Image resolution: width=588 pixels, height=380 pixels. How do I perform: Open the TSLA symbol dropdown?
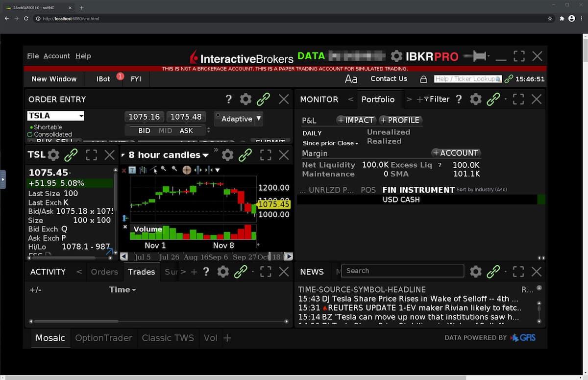point(81,116)
